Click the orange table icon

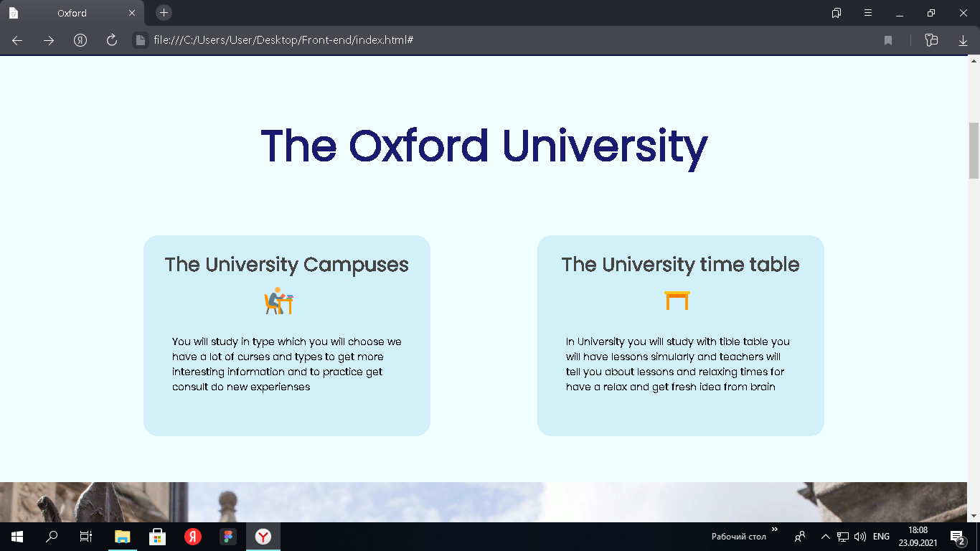point(677,301)
